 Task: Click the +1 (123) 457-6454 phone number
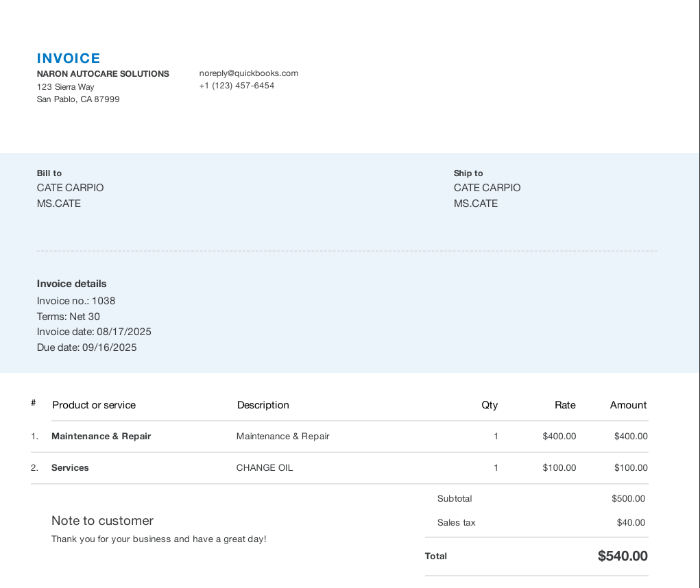coord(237,86)
